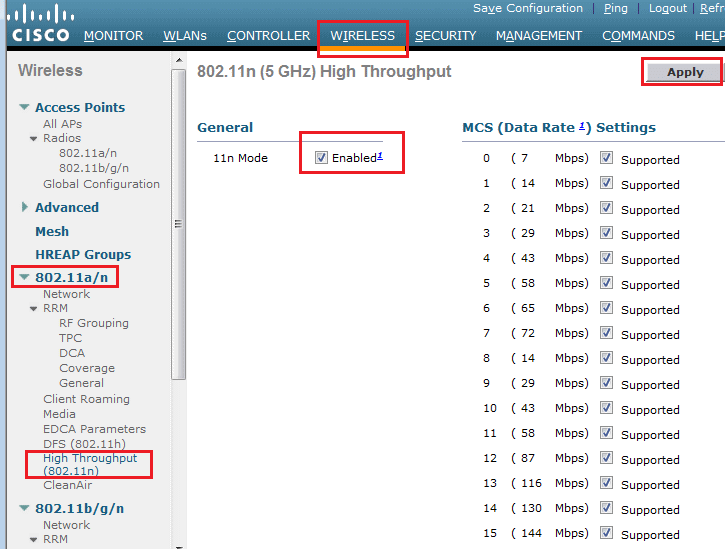Collapse RRM arrow under 802.11a/n

33,309
